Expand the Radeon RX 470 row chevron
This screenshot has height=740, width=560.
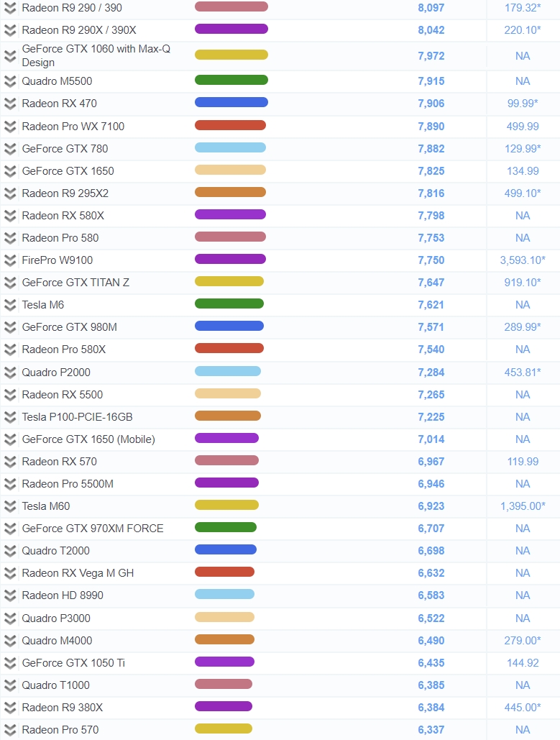[10, 104]
